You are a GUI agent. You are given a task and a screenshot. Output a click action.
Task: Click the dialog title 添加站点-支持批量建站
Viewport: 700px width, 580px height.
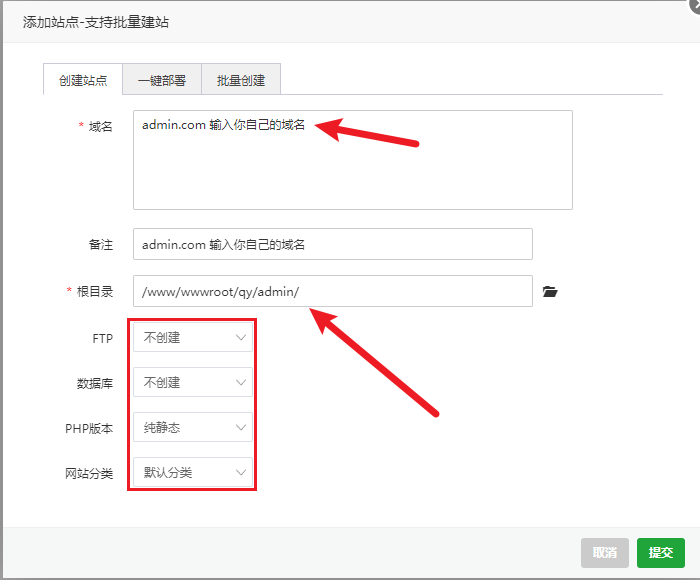tap(89, 20)
